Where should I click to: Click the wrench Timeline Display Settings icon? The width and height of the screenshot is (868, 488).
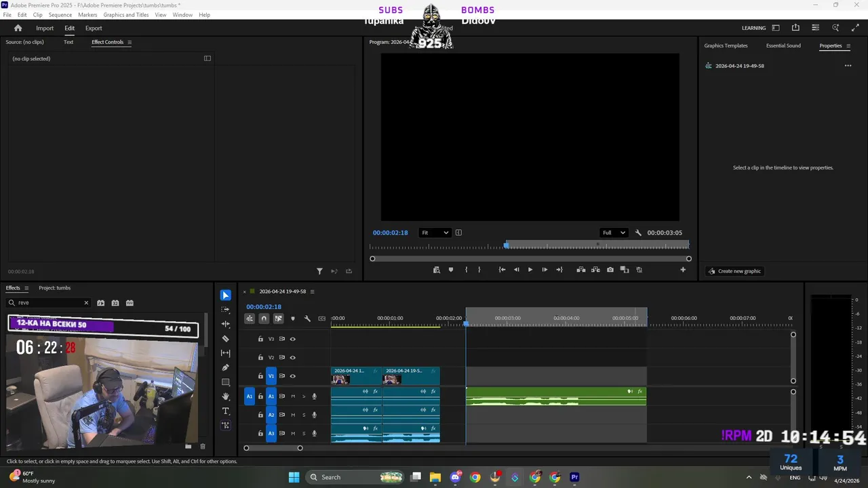tap(307, 319)
